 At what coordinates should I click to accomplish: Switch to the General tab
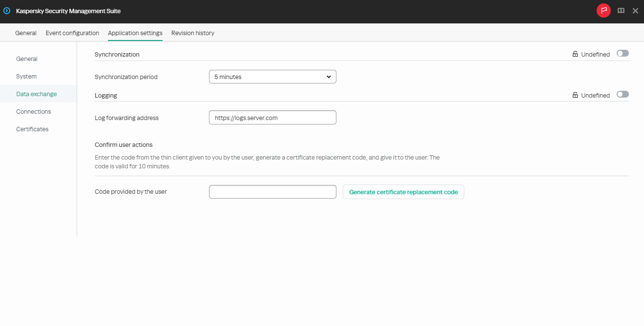coord(25,33)
